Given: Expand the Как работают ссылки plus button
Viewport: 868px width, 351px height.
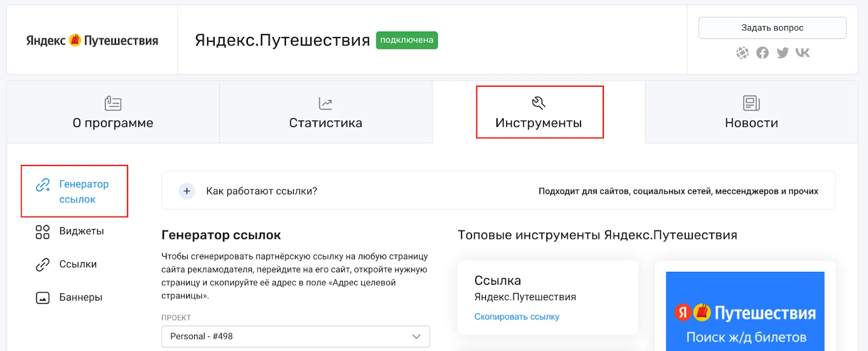Looking at the screenshot, I should pyautogui.click(x=187, y=191).
